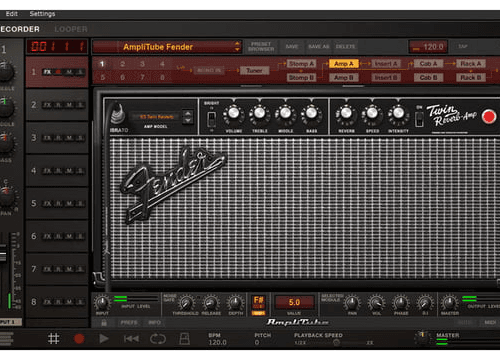Click the record button in the transport bar
Viewport: 500px width, 360px height.
click(x=79, y=339)
